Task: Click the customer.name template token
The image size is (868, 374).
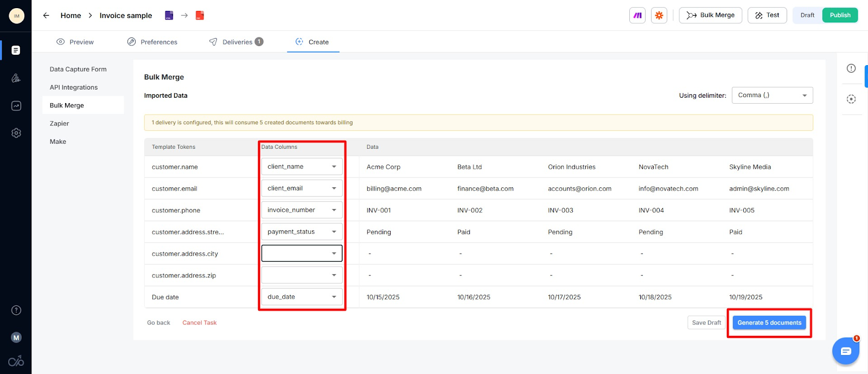Action: tap(175, 167)
